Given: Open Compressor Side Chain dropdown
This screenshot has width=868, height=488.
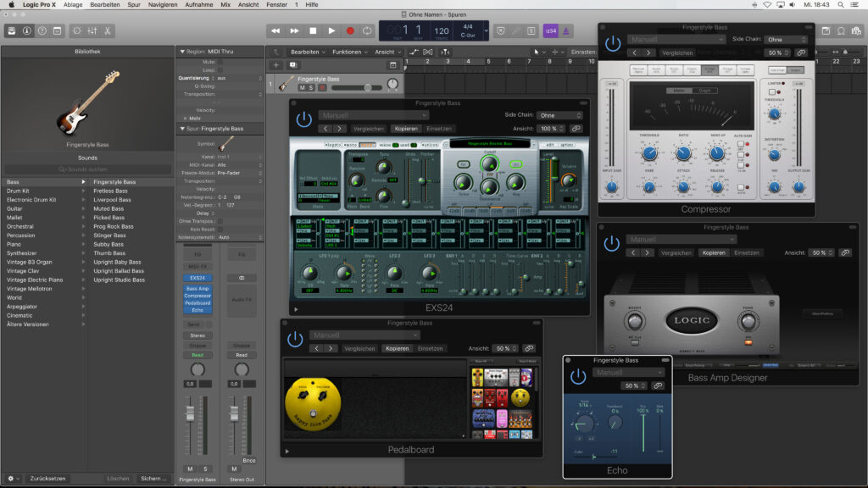Looking at the screenshot, I should click(786, 39).
